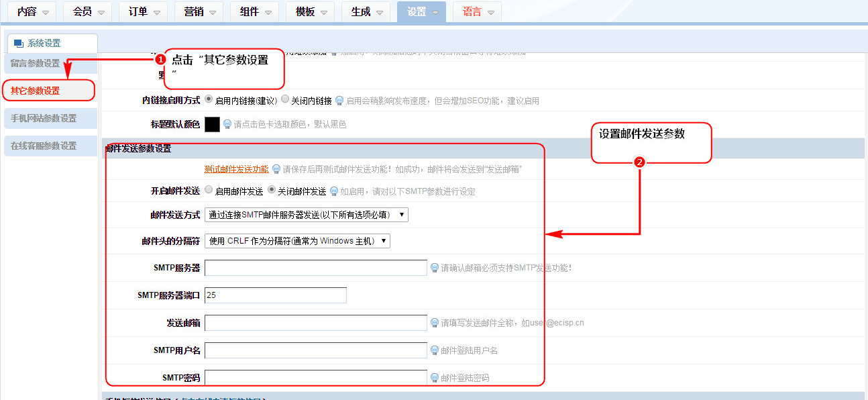Choose the 关闭内链接 radio option

[x=285, y=99]
